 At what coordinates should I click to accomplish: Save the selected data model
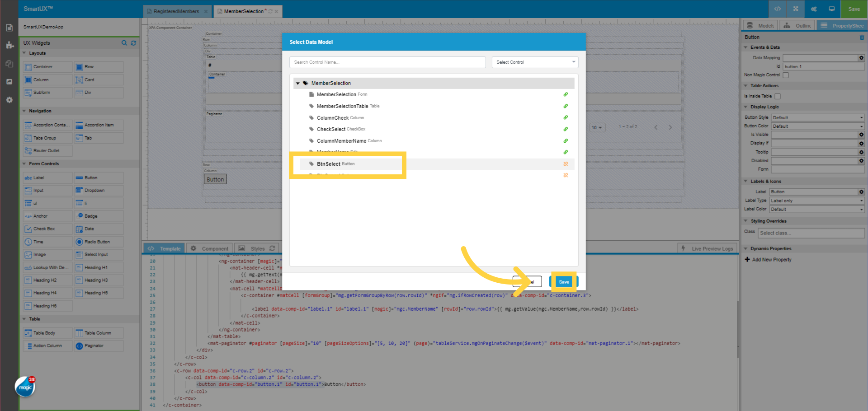coord(563,281)
